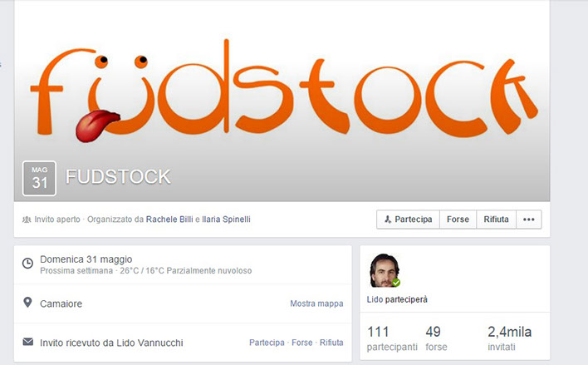Viewport: 588px width, 365px height.
Task: Open the three-dots more options menu
Action: point(529,219)
